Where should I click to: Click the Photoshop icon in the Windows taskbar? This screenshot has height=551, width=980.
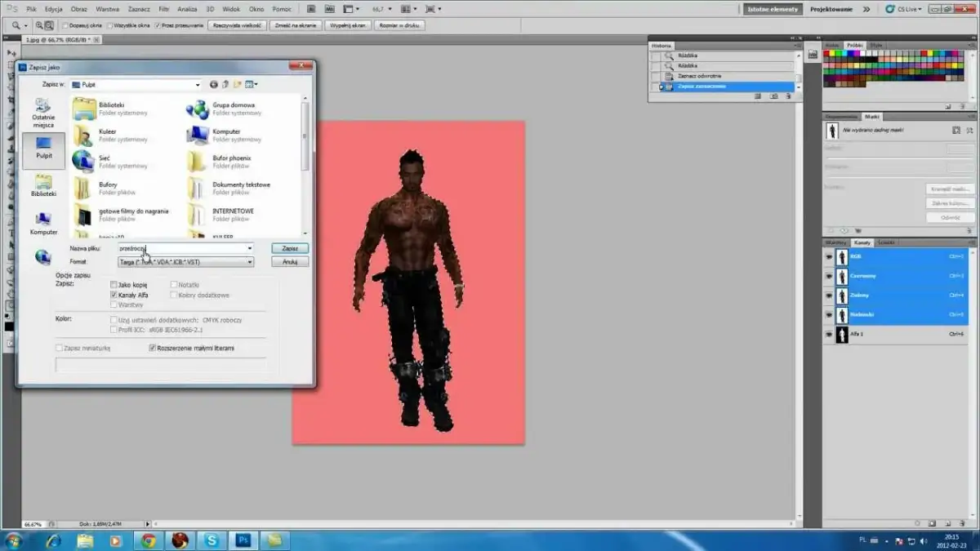[x=243, y=540]
